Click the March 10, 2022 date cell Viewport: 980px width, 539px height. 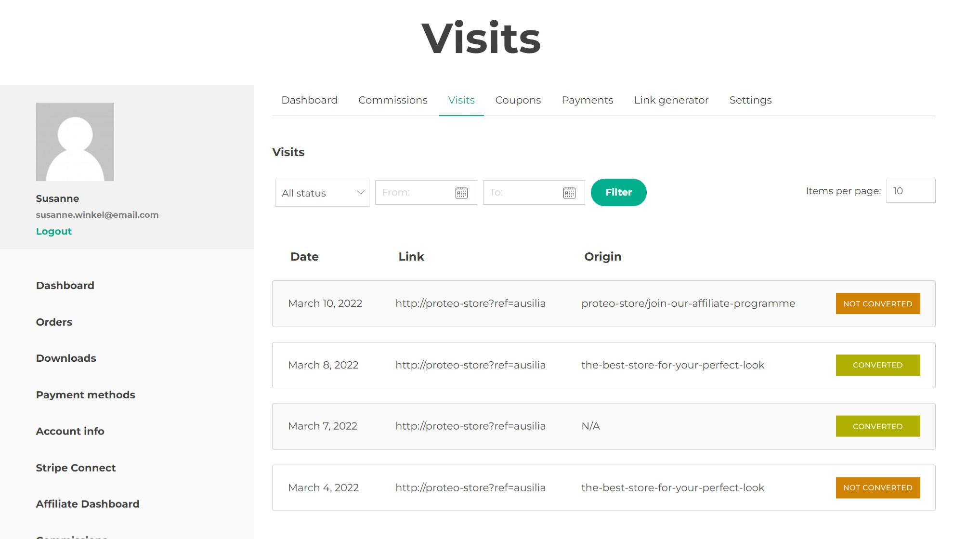325,303
